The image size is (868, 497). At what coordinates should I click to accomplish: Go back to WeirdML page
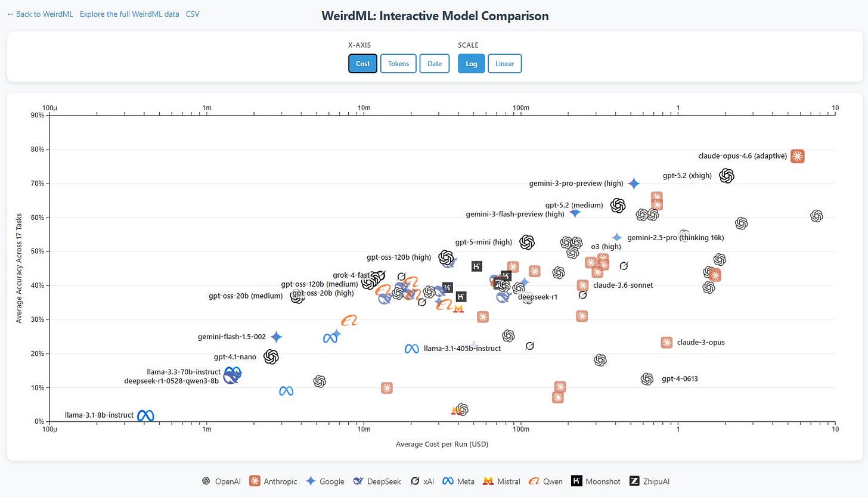[39, 14]
